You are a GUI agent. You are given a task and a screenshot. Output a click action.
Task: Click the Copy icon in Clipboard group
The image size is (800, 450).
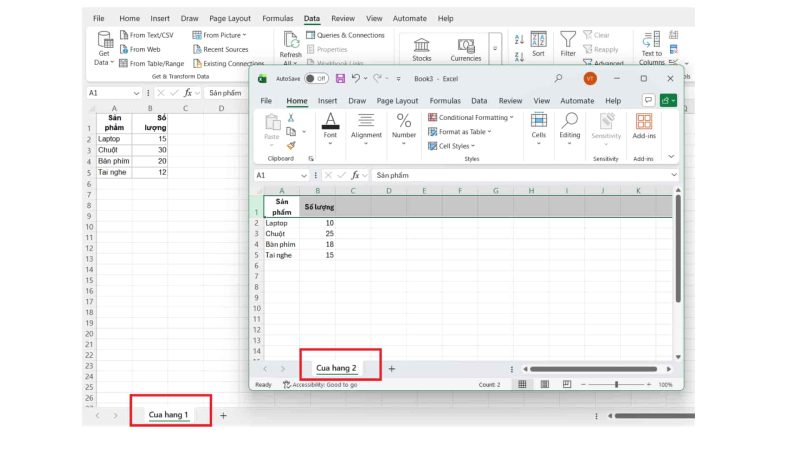point(291,132)
